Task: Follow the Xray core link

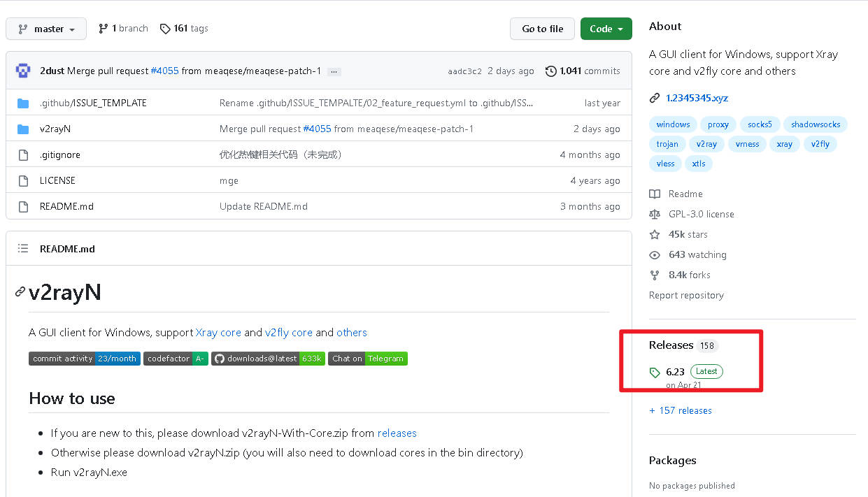Action: point(218,333)
